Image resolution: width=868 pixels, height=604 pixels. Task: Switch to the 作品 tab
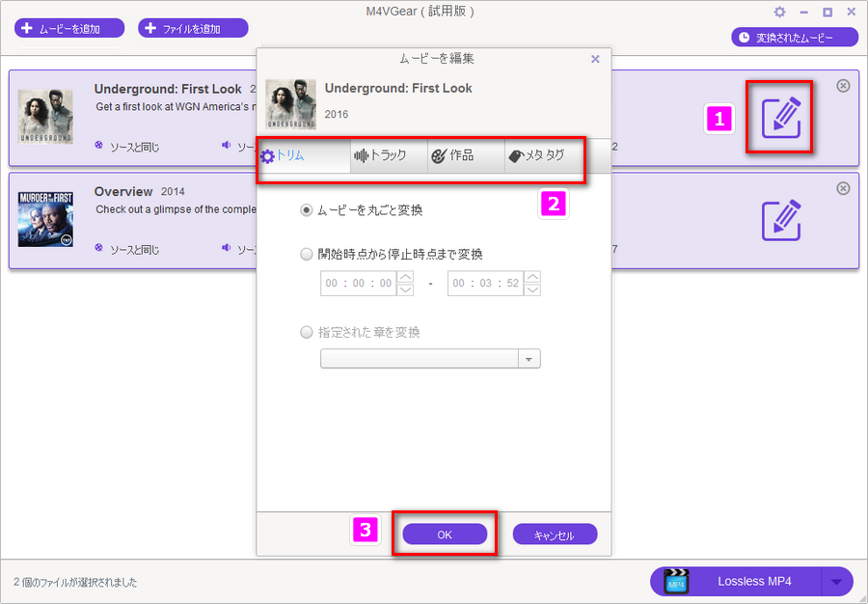[x=466, y=155]
